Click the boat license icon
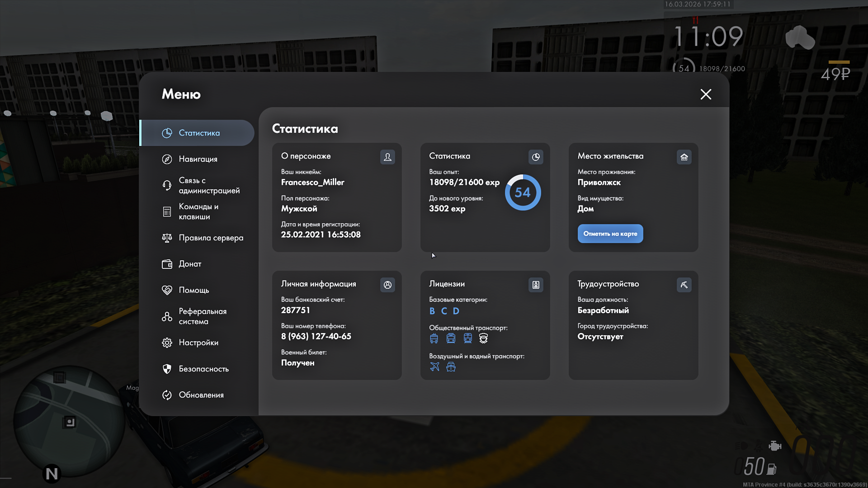Image resolution: width=868 pixels, height=488 pixels. pos(451,366)
